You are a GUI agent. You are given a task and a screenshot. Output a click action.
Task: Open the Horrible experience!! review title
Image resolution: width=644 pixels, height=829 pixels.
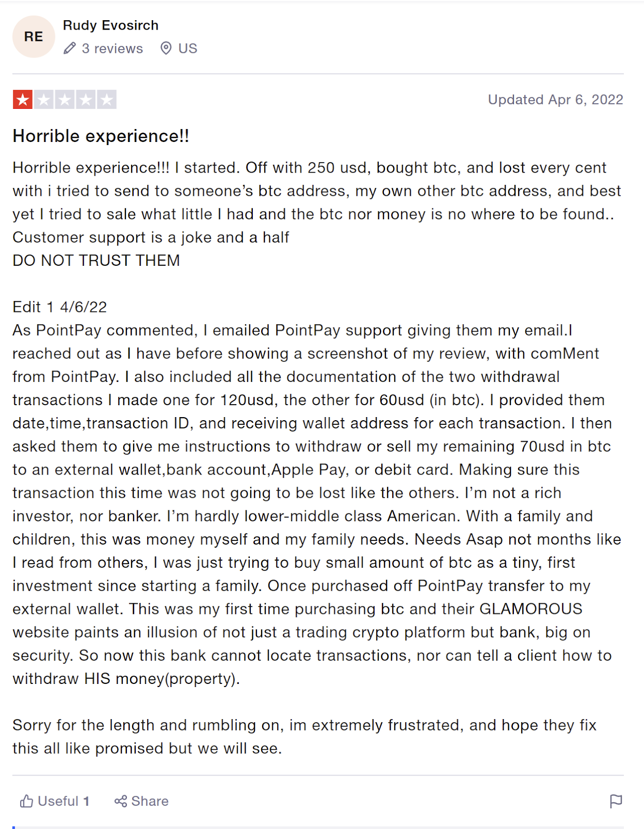click(101, 136)
